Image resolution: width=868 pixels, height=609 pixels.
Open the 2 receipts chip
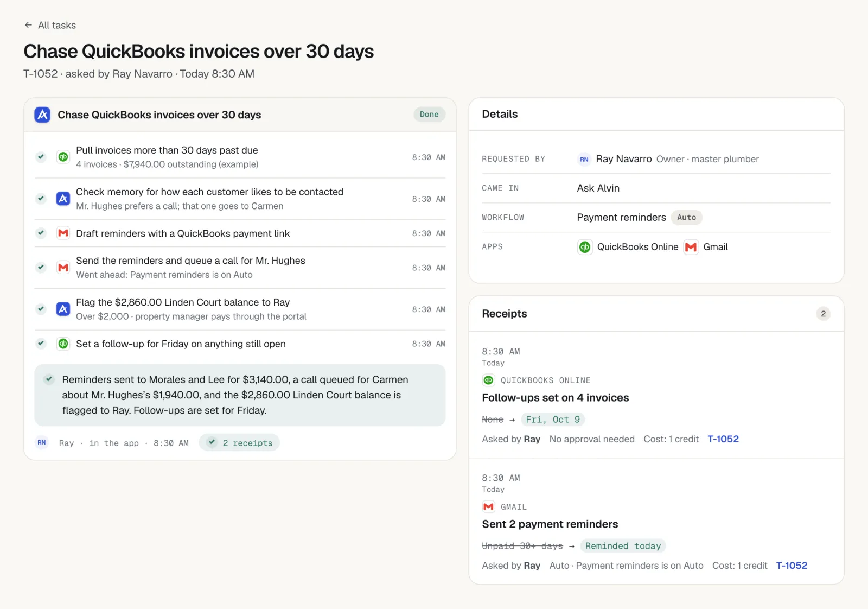point(239,443)
